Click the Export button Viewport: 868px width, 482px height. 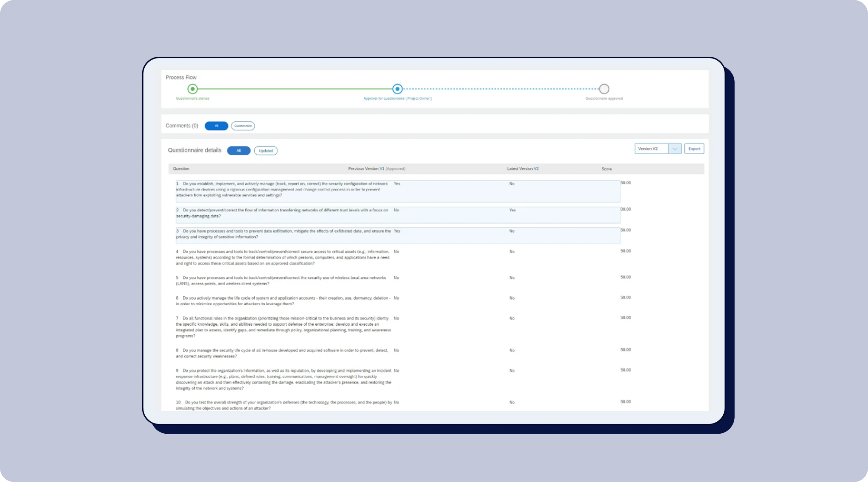(x=694, y=148)
